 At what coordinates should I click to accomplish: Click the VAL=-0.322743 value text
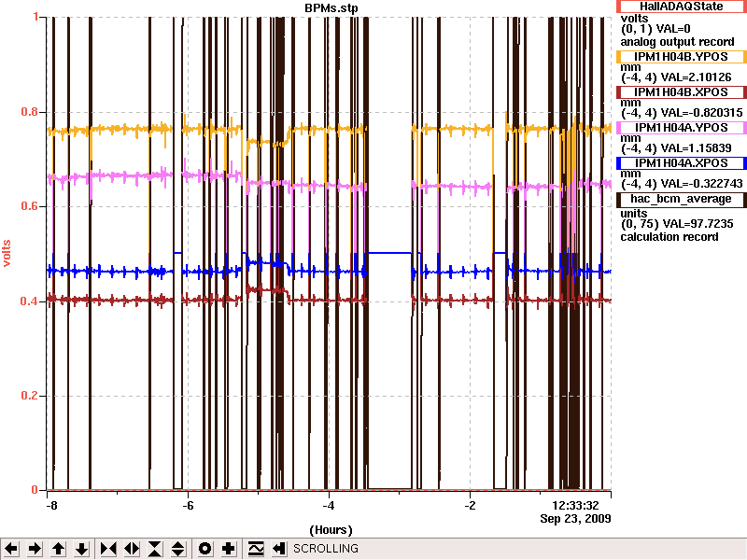[x=701, y=184]
